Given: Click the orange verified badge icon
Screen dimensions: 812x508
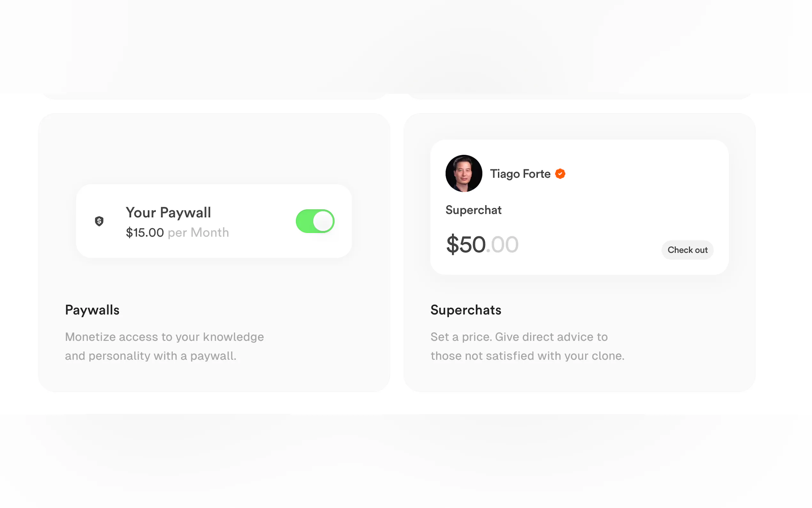Looking at the screenshot, I should (560, 174).
